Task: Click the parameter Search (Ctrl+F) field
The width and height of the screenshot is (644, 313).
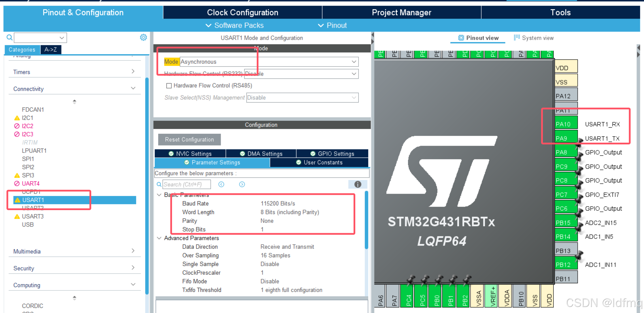Action: tap(186, 184)
